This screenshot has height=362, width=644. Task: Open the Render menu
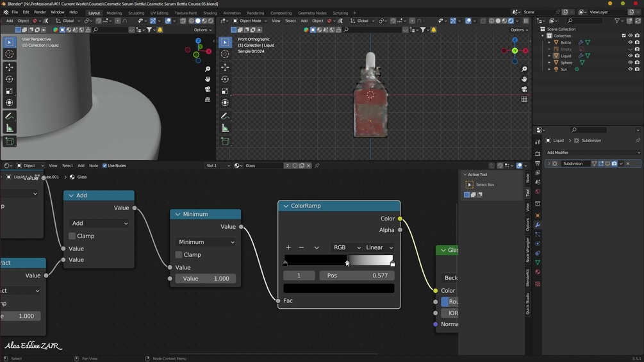click(x=40, y=12)
